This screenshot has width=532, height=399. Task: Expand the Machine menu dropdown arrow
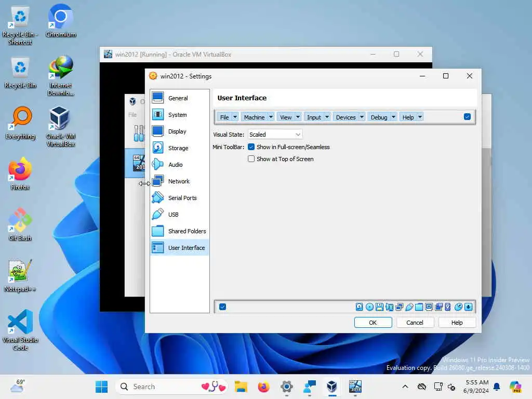coord(271,117)
